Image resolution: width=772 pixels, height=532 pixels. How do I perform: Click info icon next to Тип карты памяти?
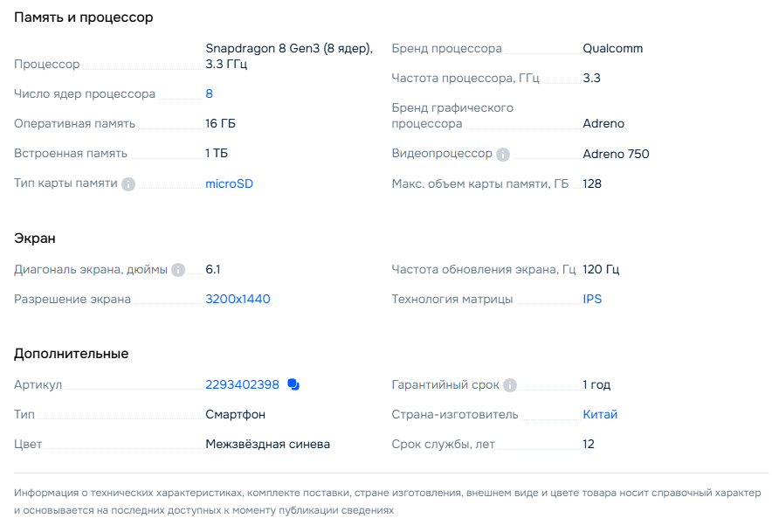[128, 184]
